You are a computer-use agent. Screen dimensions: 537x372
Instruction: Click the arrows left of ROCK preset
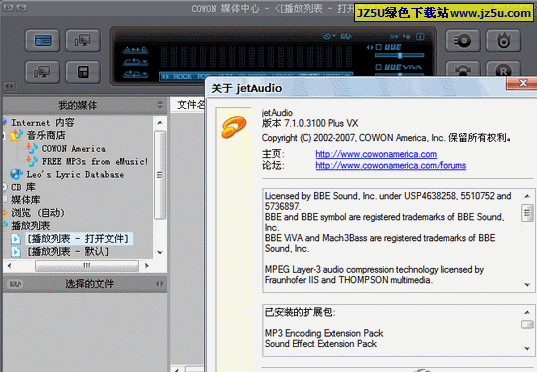point(165,76)
